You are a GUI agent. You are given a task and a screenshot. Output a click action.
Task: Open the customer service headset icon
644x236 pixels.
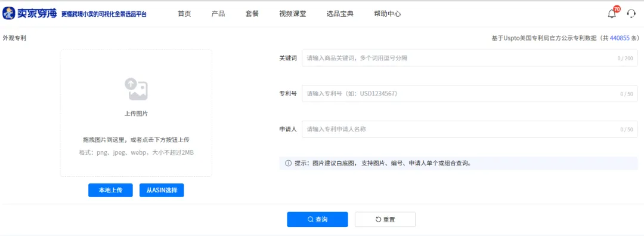631,14
